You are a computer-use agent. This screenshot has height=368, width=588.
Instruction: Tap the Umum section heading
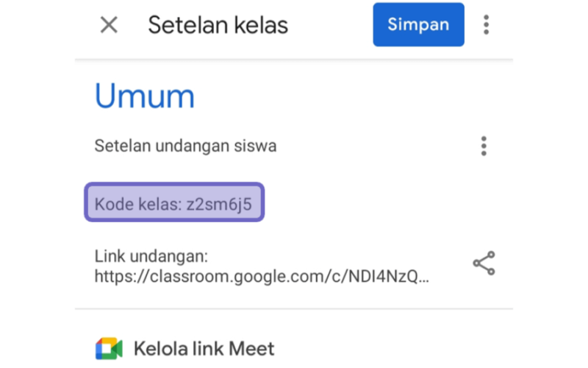tap(145, 96)
